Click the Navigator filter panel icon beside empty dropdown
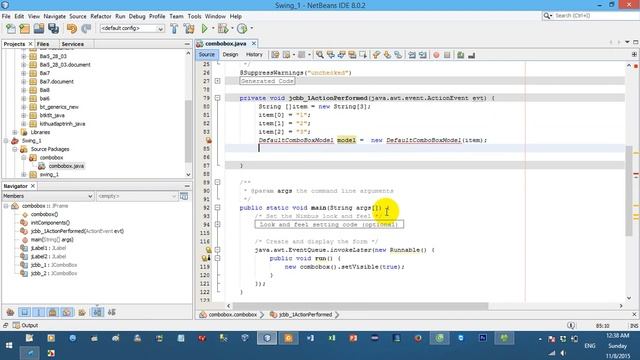The image size is (640, 360). click(184, 196)
